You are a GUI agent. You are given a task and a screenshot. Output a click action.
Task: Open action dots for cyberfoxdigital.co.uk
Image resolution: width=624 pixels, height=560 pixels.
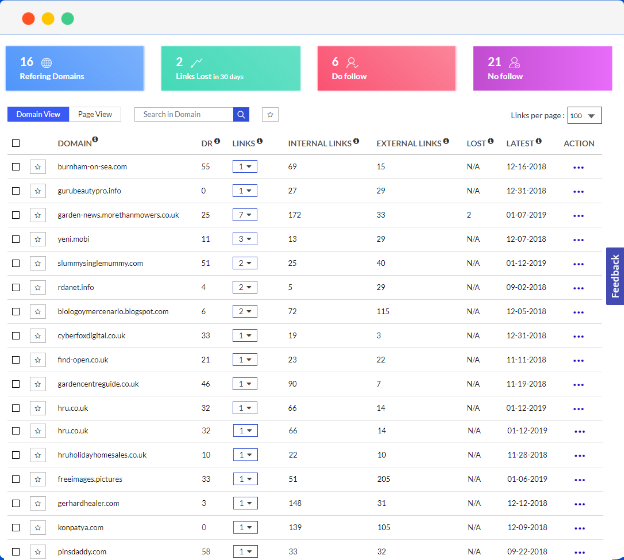coord(578,337)
